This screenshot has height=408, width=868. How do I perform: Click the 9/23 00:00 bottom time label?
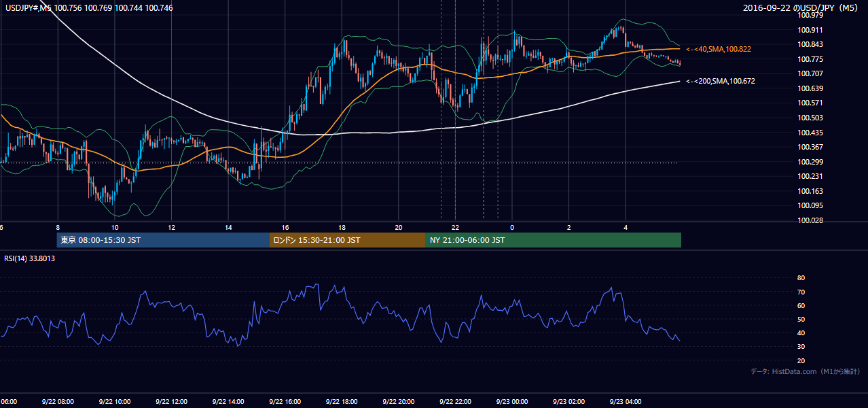[x=512, y=402]
